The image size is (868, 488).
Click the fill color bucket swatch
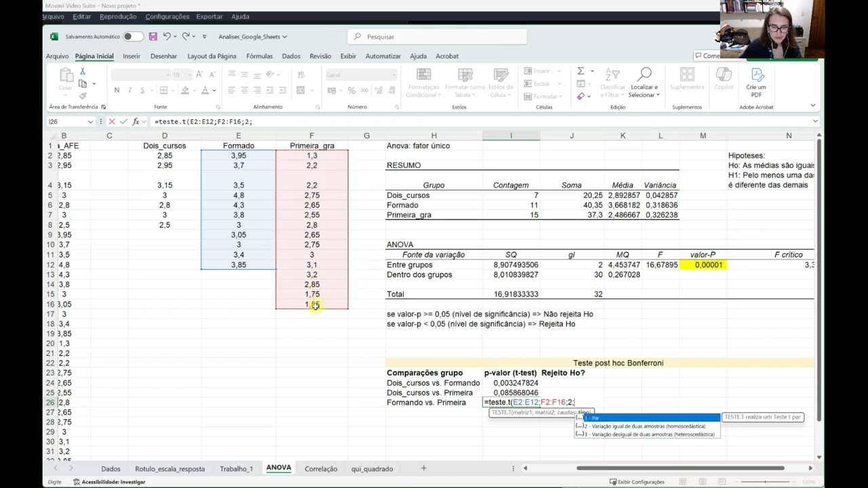184,90
